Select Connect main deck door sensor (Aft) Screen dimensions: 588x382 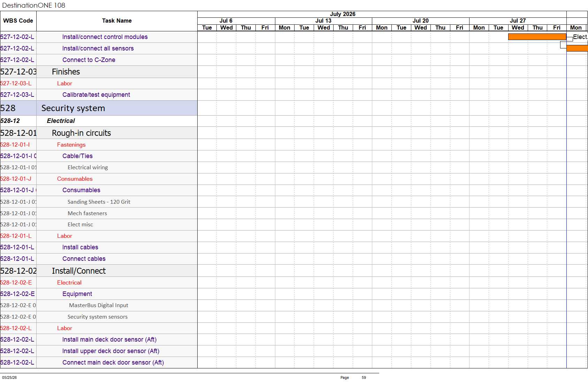point(113,362)
